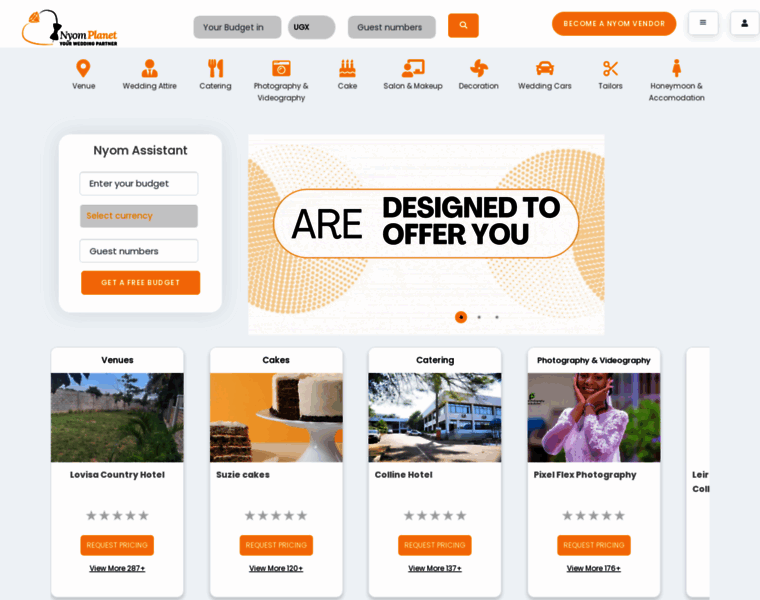The width and height of the screenshot is (760, 600).
Task: Click the Catering category label
Action: (215, 86)
